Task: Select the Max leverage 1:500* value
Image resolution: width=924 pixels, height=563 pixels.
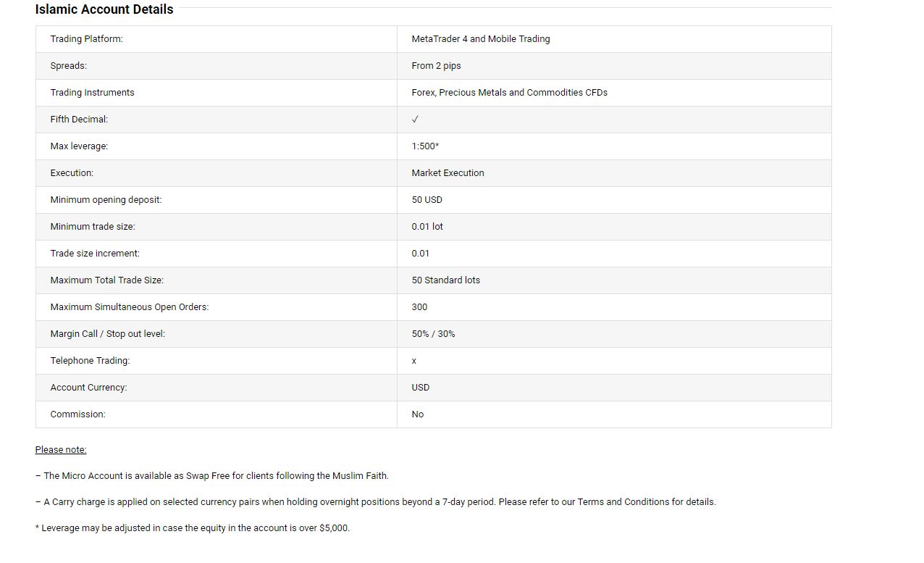Action: [425, 146]
